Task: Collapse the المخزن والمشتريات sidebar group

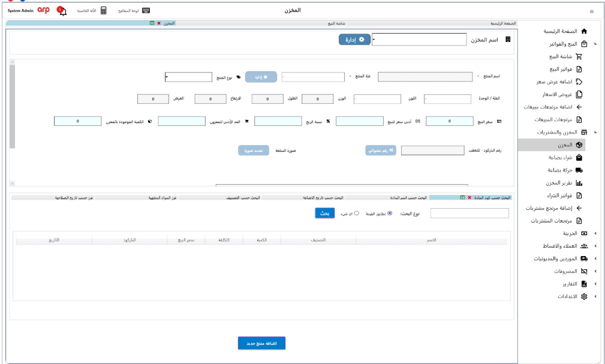Action: pos(595,133)
